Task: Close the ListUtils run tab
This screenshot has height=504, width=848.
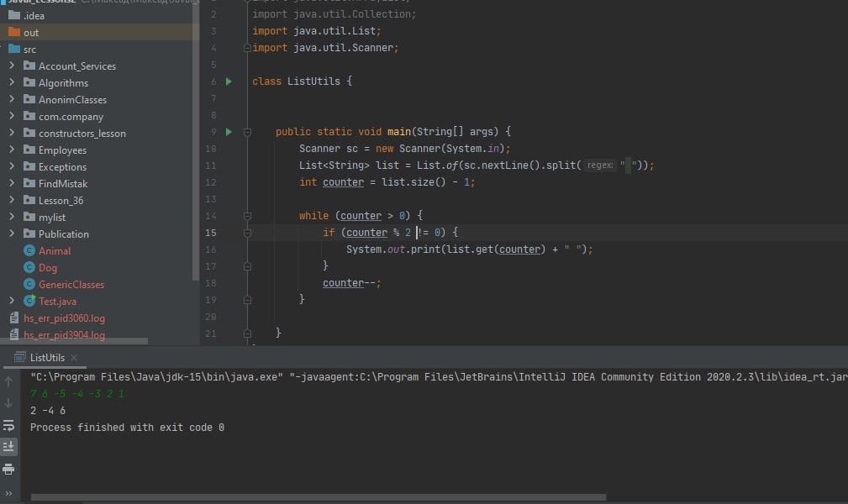Action: tap(74, 358)
